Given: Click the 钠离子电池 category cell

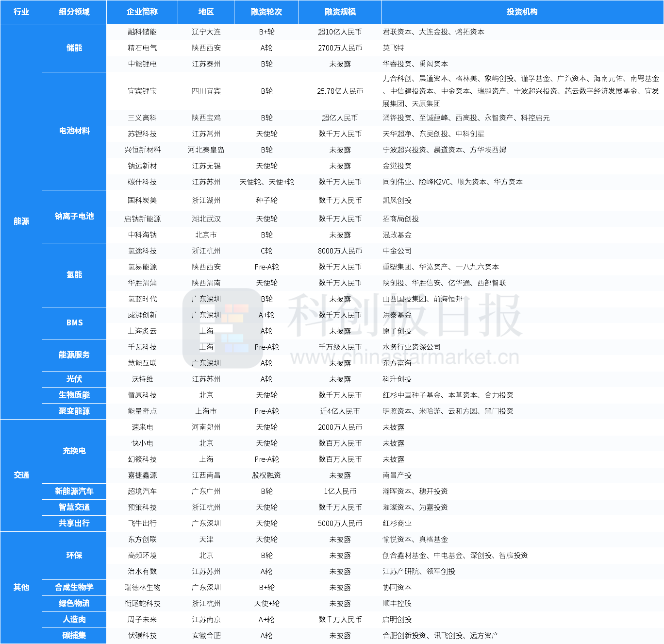Looking at the screenshot, I should 74,216.
